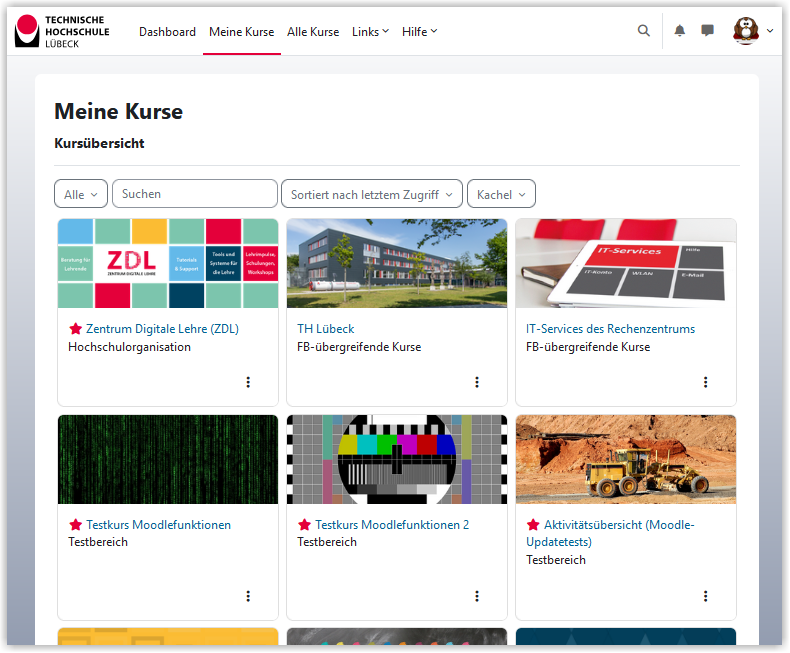Open three-dot menu for Testkurs Moodlefunktionen
790x653 pixels.
[248, 596]
